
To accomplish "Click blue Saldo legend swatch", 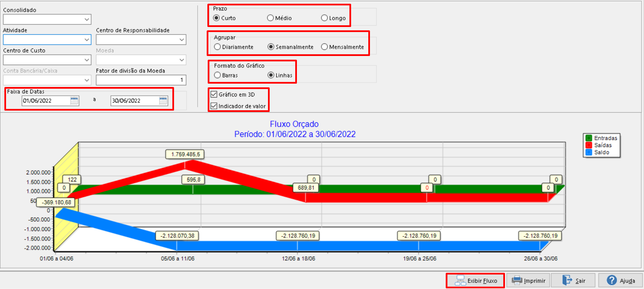I will pyautogui.click(x=589, y=152).
